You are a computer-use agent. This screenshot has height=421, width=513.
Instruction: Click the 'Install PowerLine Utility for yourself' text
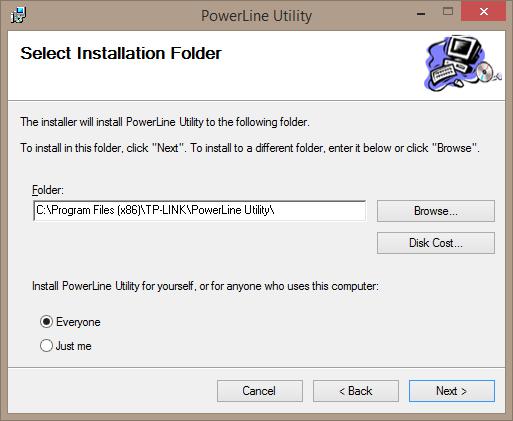pyautogui.click(x=205, y=286)
